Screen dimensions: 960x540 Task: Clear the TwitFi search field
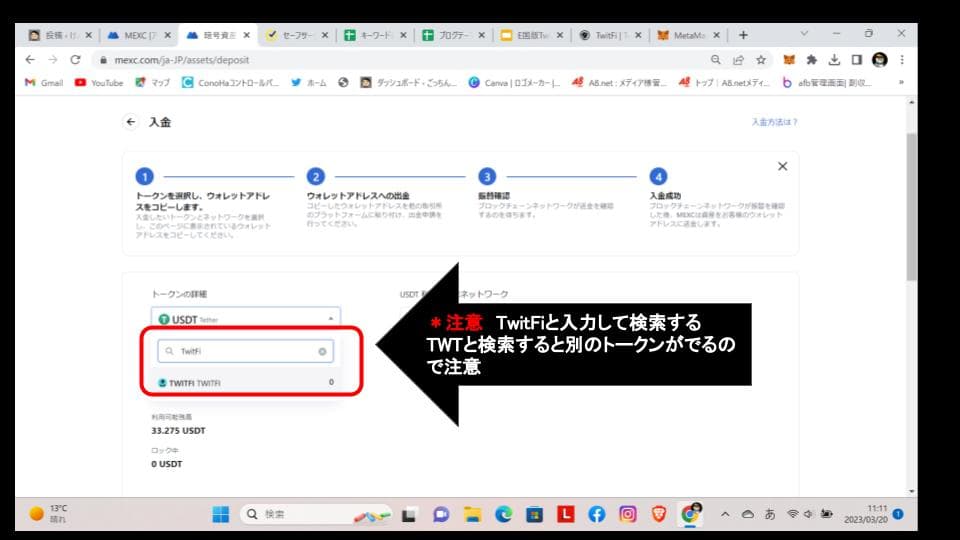click(322, 351)
